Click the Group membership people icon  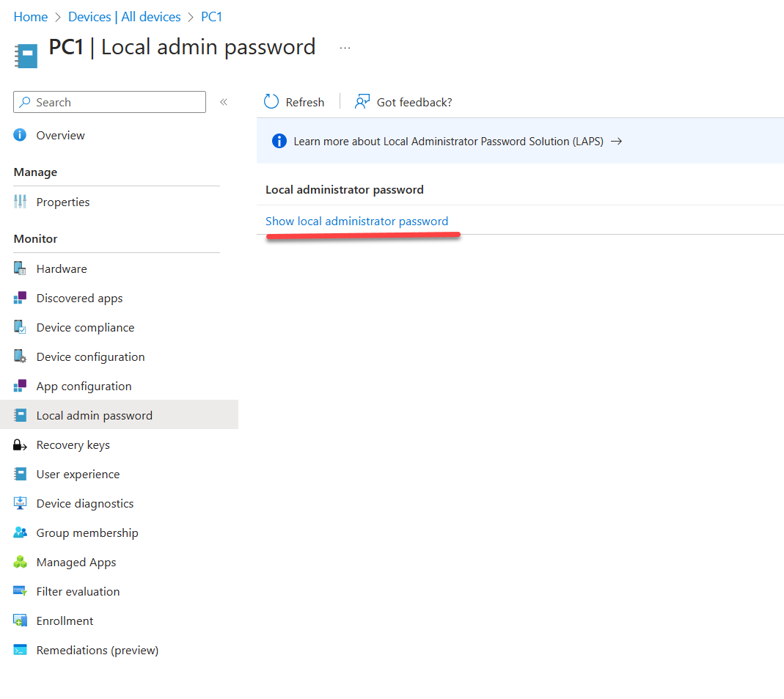click(21, 533)
